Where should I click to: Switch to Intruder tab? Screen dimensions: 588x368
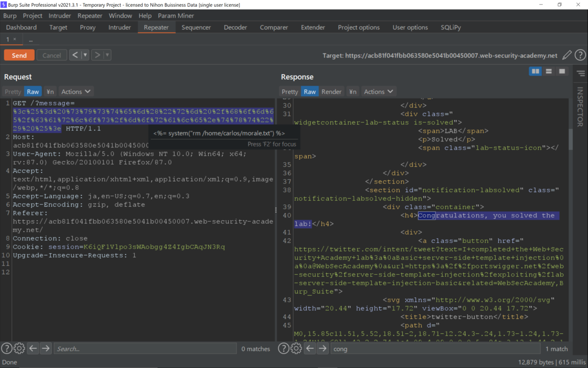(120, 27)
